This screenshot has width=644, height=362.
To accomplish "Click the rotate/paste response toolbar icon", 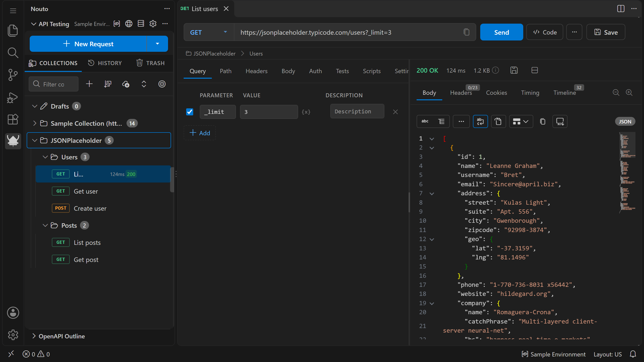I will [x=498, y=122].
